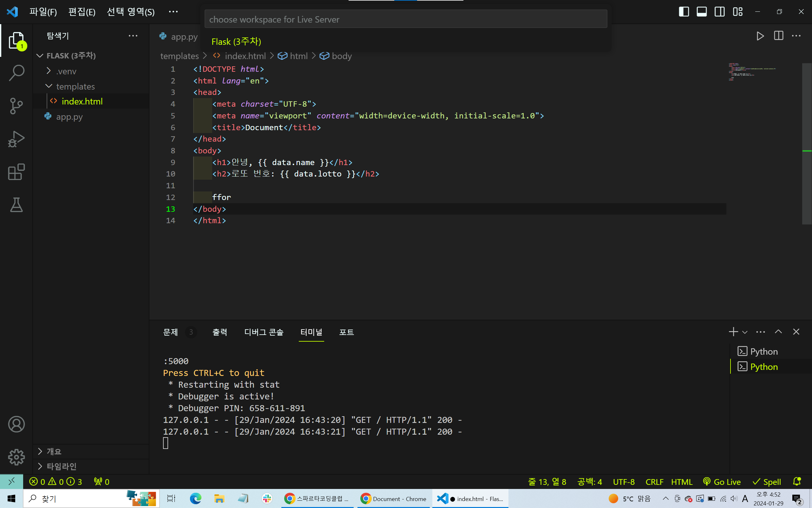Expand the .venv folder

coord(91,71)
